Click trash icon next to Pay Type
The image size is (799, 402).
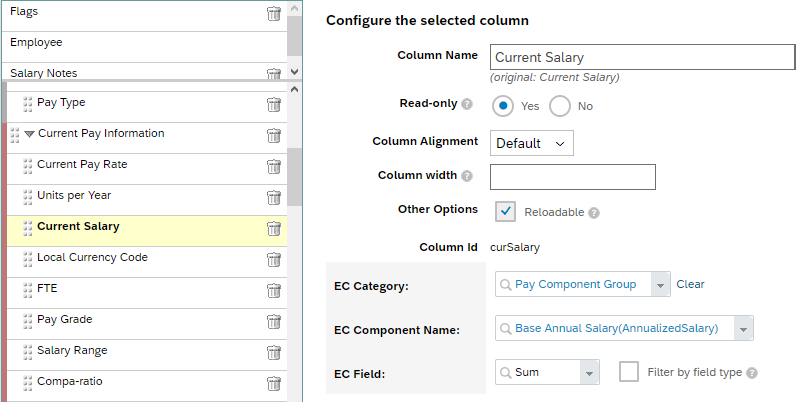[x=274, y=104]
